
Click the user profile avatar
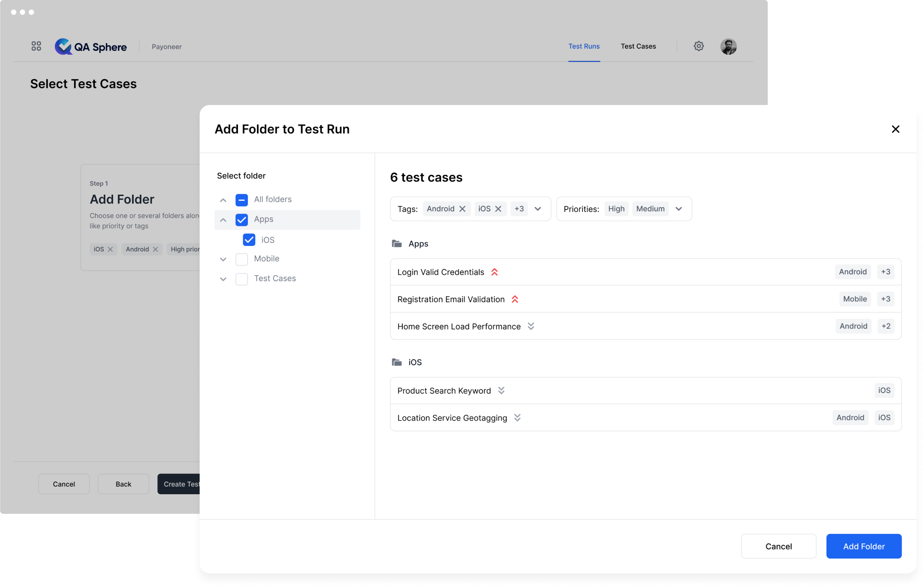click(x=728, y=46)
